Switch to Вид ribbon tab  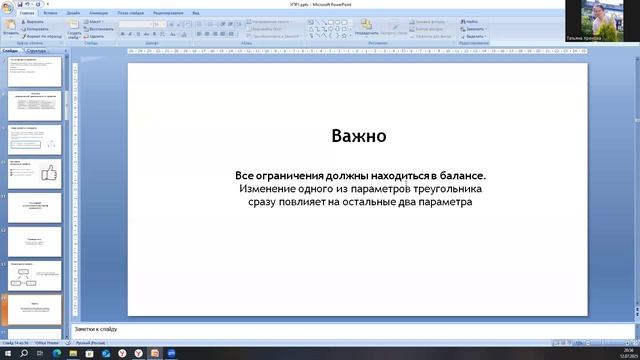[196, 13]
